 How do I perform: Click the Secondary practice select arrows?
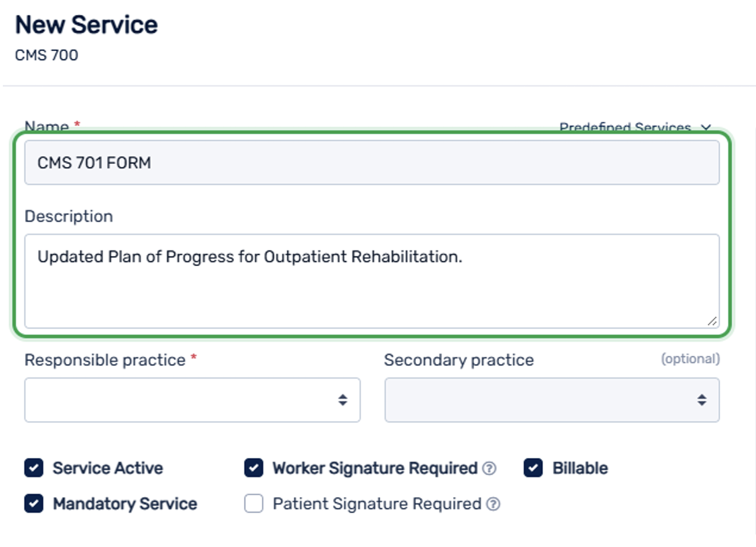point(702,400)
